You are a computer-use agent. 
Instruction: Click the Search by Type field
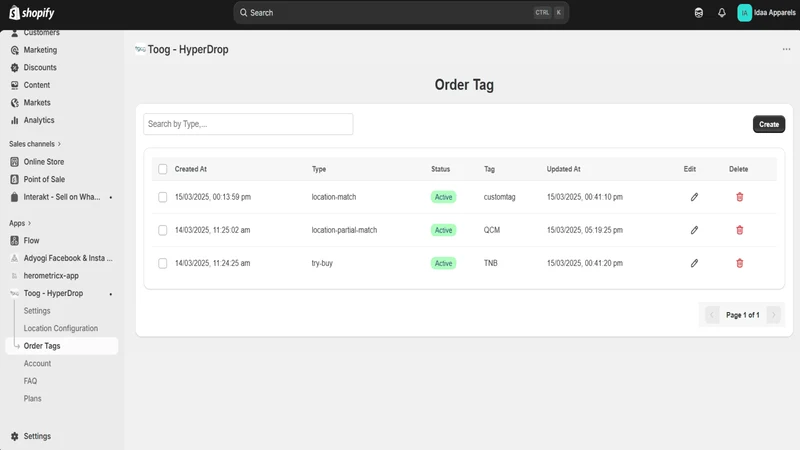(x=248, y=124)
